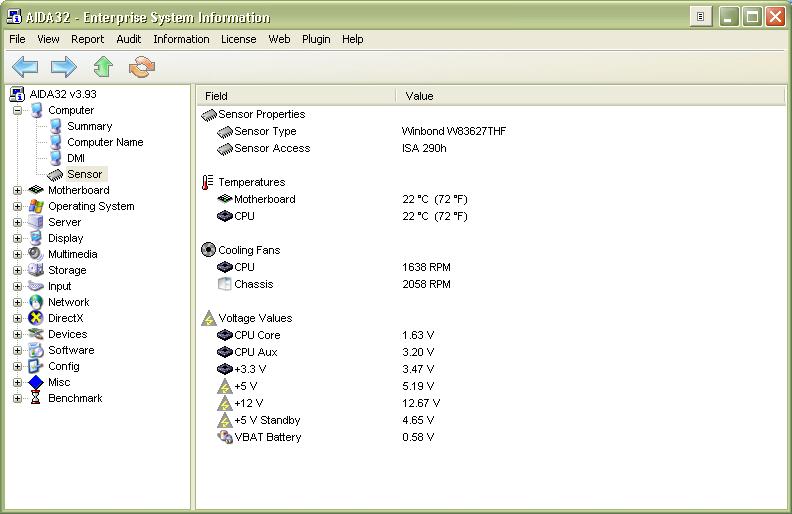This screenshot has height=514, width=792.
Task: Select the DMI tree item
Action: [76, 158]
